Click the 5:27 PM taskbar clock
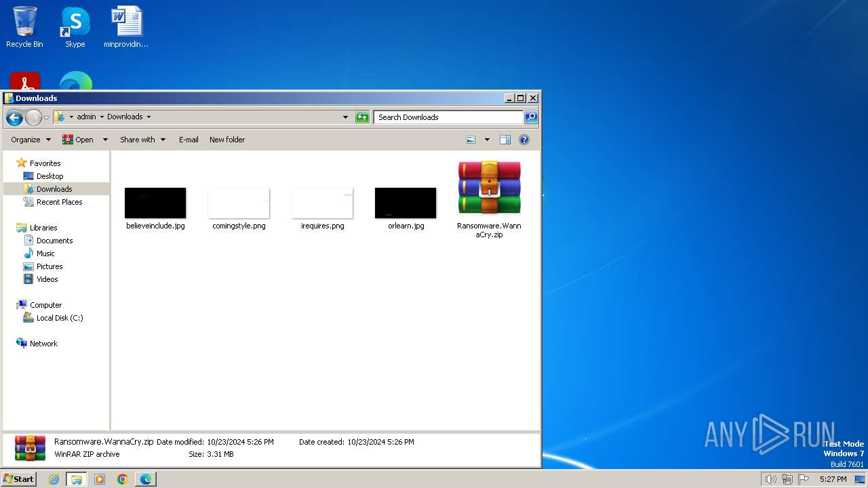The height and width of the screenshot is (488, 868). point(833,479)
